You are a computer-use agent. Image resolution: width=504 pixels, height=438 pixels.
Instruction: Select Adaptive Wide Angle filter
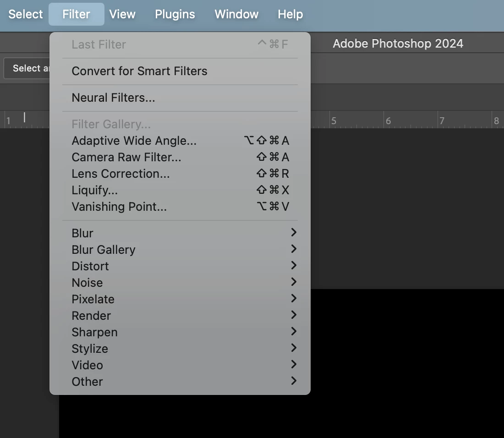pos(180,141)
